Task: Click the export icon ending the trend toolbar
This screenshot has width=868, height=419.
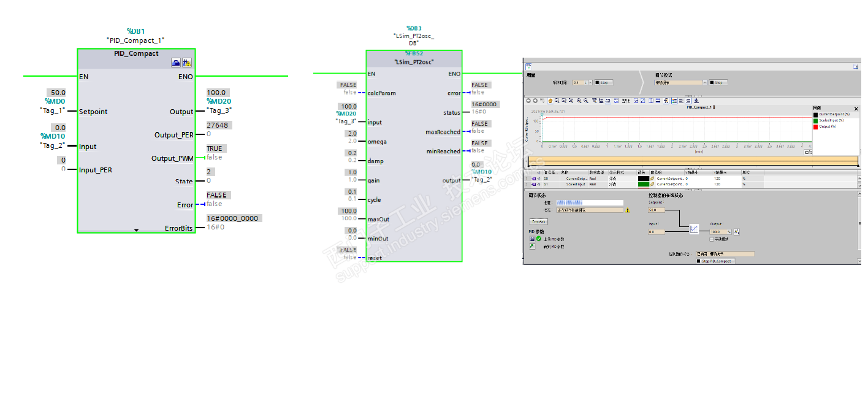Action: (x=696, y=101)
